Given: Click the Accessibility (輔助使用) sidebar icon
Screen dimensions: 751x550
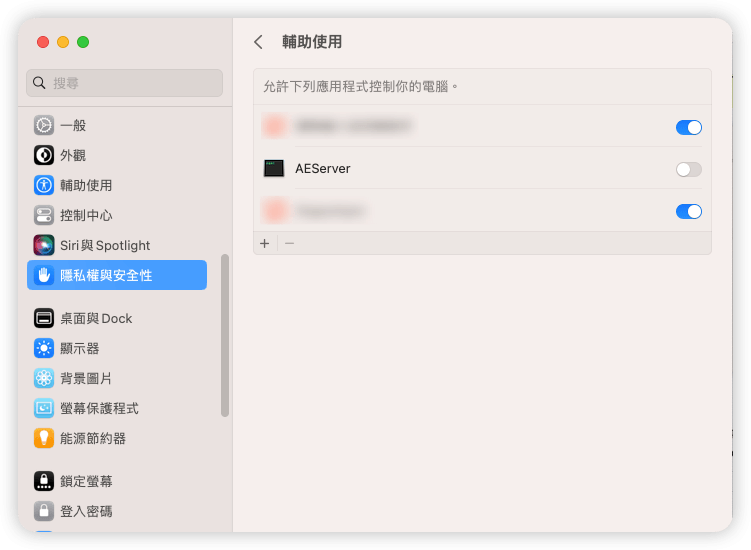Looking at the screenshot, I should tap(44, 185).
